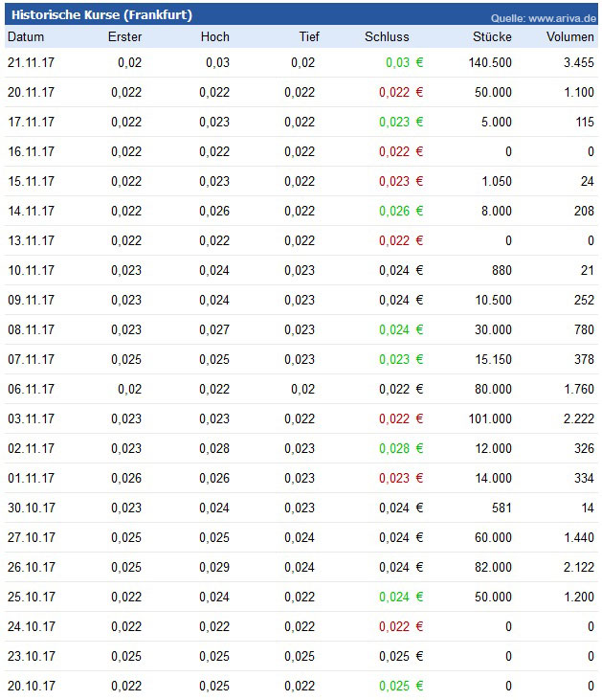The height and width of the screenshot is (700, 602).
Task: Click the green 0,03 € closing price
Action: click(404, 63)
